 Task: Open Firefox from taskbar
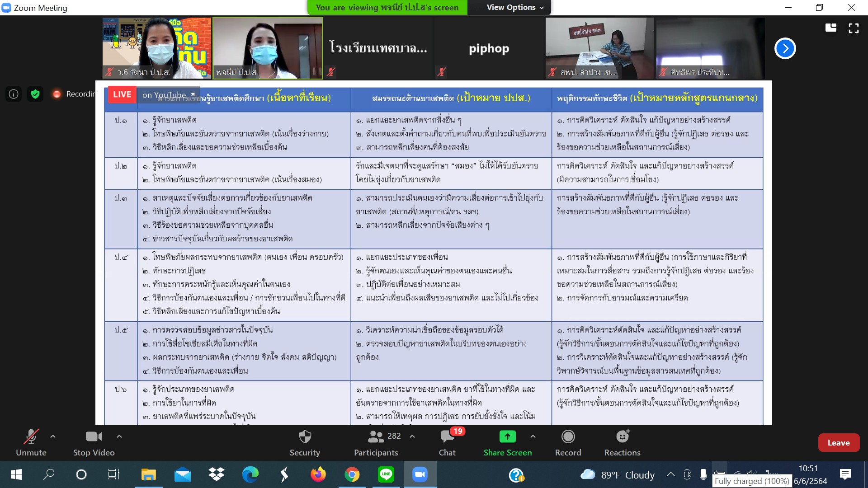(318, 474)
